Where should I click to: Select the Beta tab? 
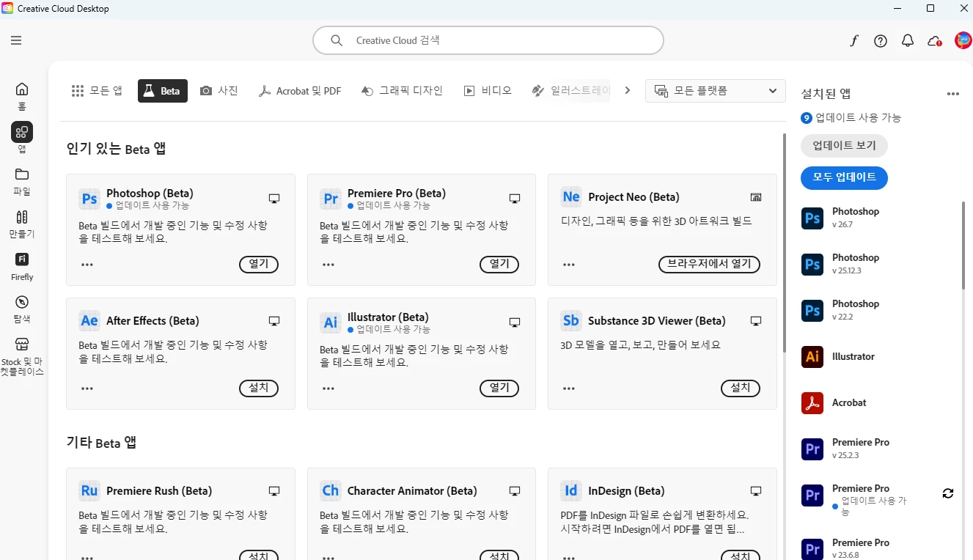pyautogui.click(x=163, y=91)
